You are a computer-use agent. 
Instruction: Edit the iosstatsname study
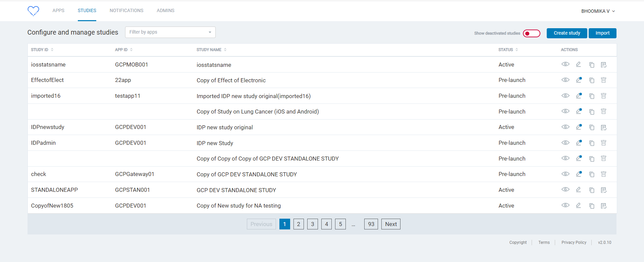(579, 64)
